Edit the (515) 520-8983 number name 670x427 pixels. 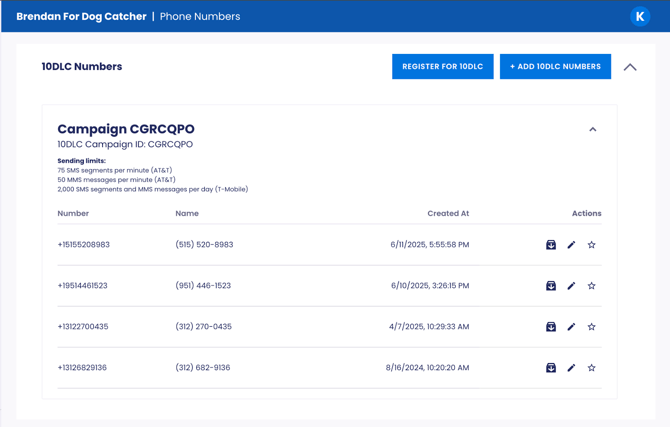click(x=571, y=245)
